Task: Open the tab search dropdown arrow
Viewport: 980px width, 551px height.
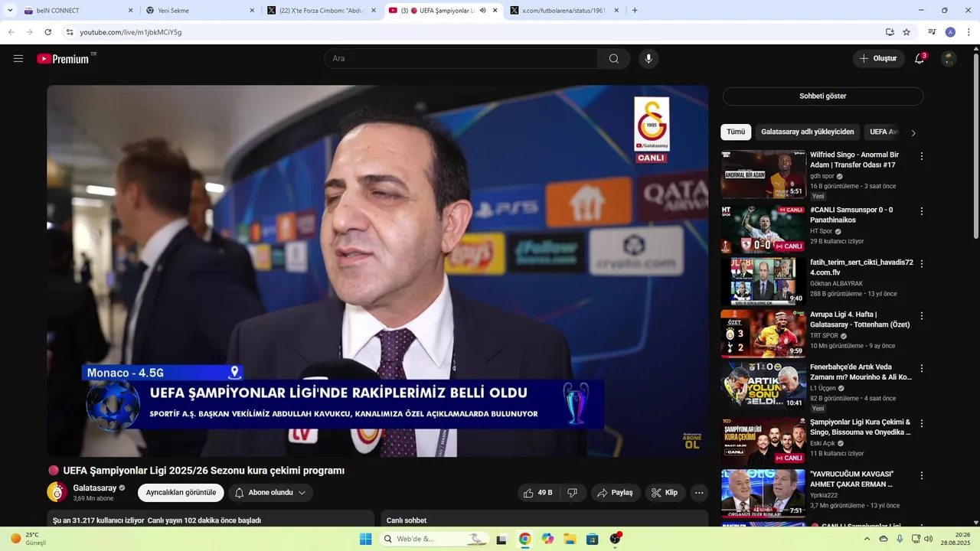Action: [x=10, y=11]
